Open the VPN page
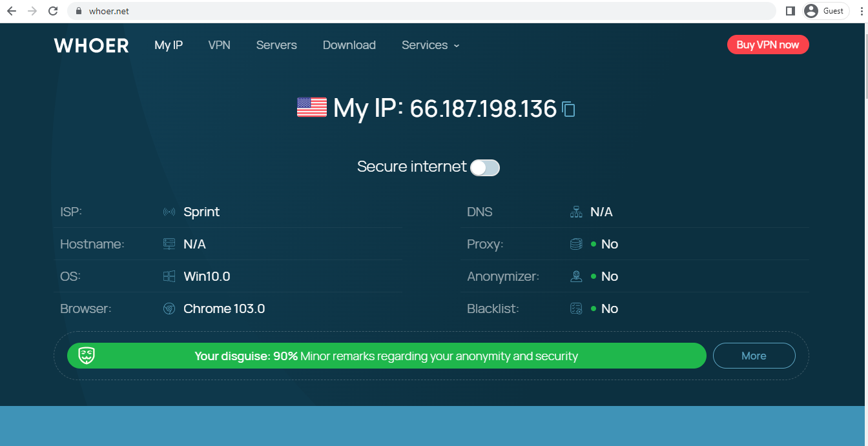The image size is (868, 446). tap(219, 45)
